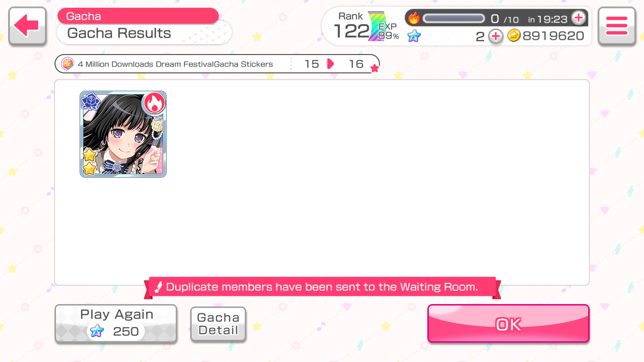Confirm results with the OK button

pyautogui.click(x=508, y=324)
